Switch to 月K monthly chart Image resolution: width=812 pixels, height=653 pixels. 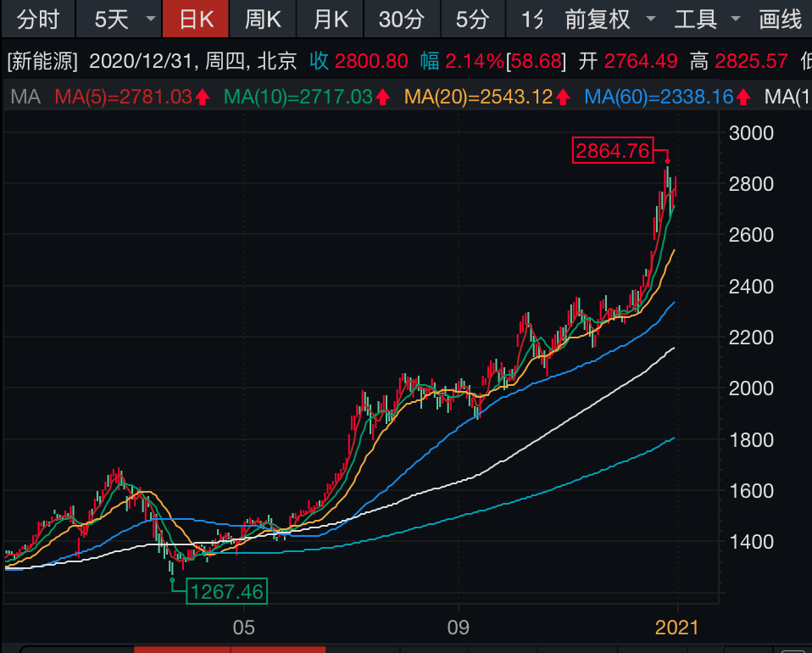(331, 19)
